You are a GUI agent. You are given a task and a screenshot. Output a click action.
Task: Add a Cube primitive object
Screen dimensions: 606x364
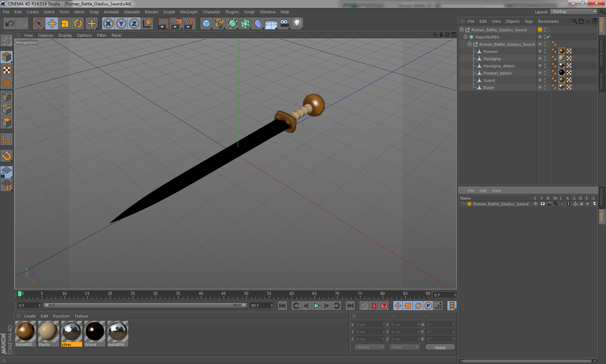click(x=206, y=24)
